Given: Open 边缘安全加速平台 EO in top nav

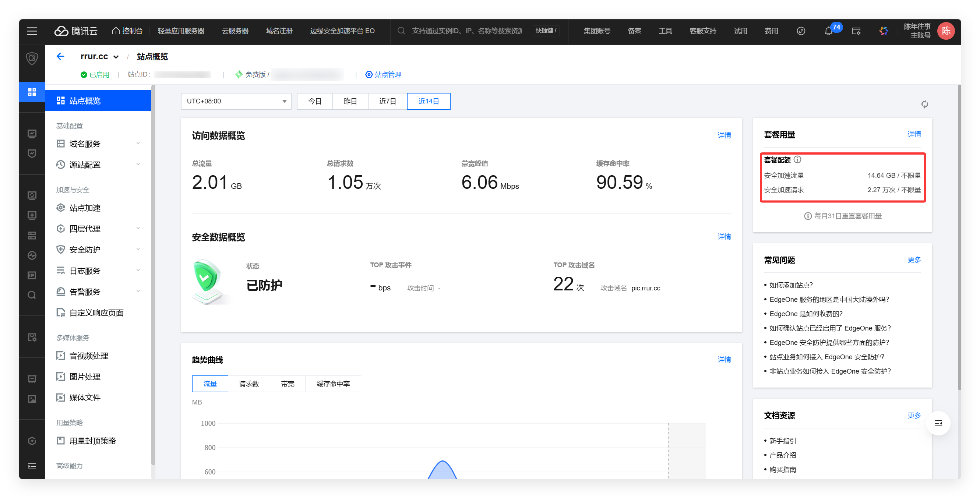Looking at the screenshot, I should [342, 31].
